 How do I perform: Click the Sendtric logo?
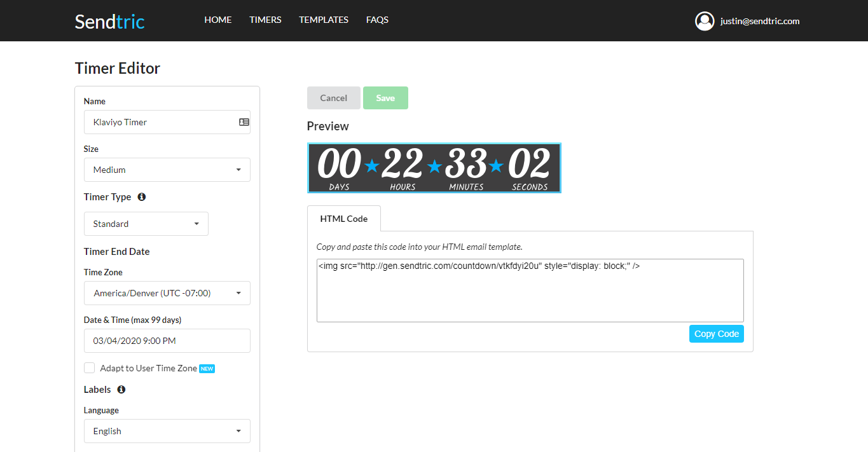109,21
